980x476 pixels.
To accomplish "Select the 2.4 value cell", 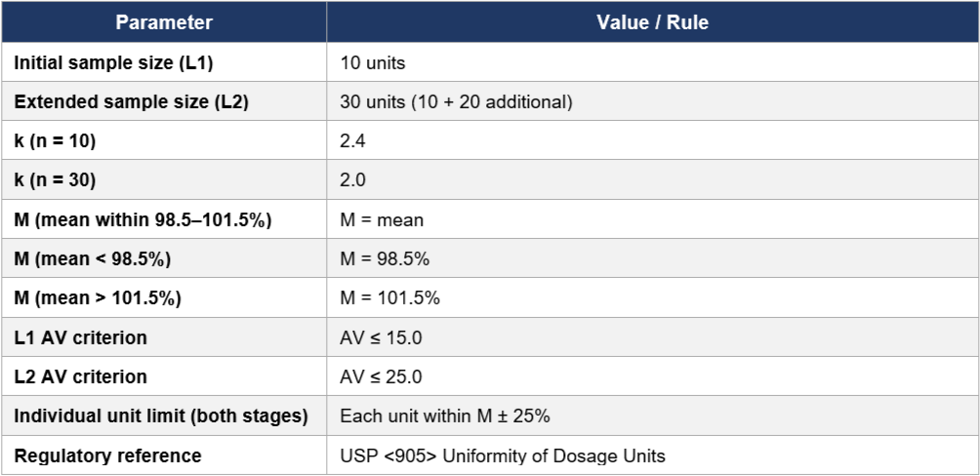I will point(652,140).
